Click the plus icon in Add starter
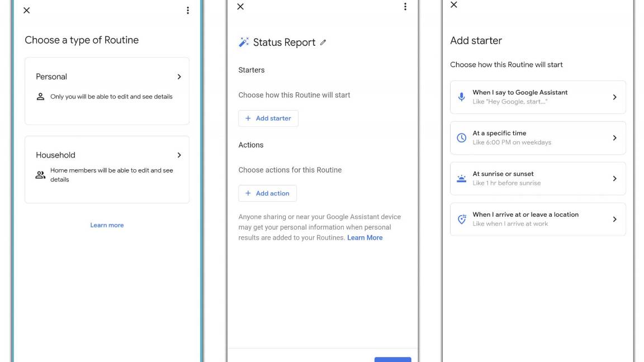This screenshot has width=644, height=362. (248, 118)
